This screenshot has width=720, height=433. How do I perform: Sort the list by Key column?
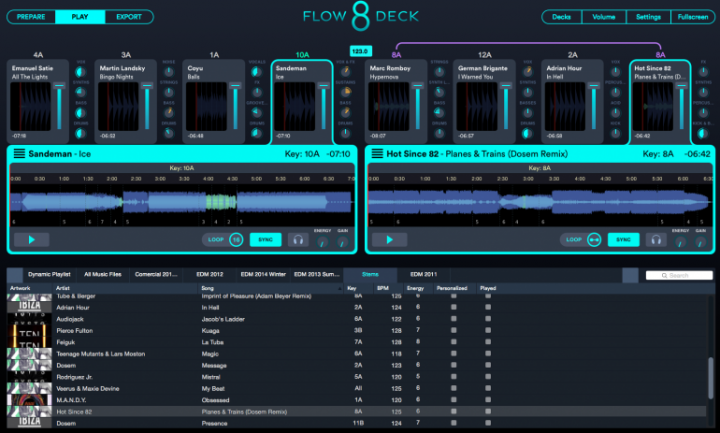coord(358,288)
